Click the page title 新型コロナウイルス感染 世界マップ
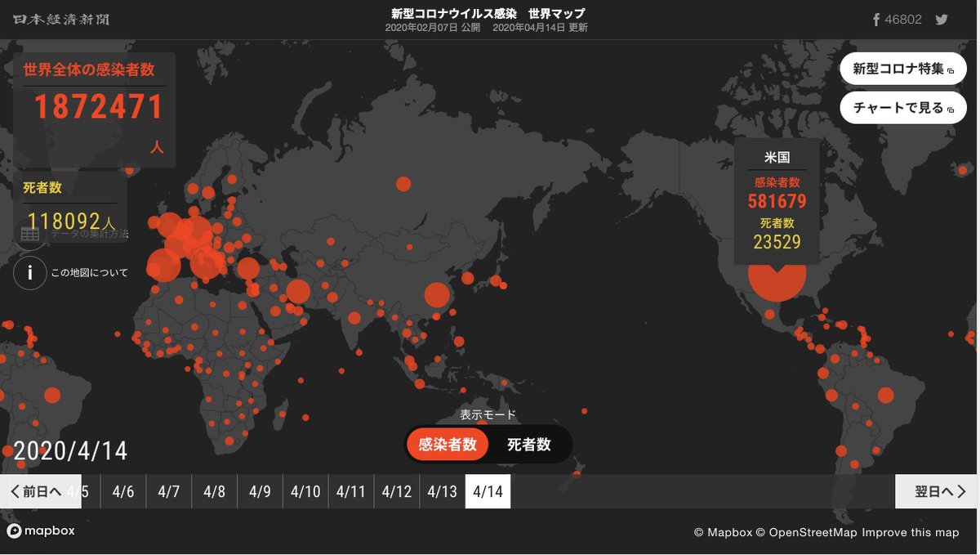This screenshot has height=555, width=980. click(x=488, y=14)
